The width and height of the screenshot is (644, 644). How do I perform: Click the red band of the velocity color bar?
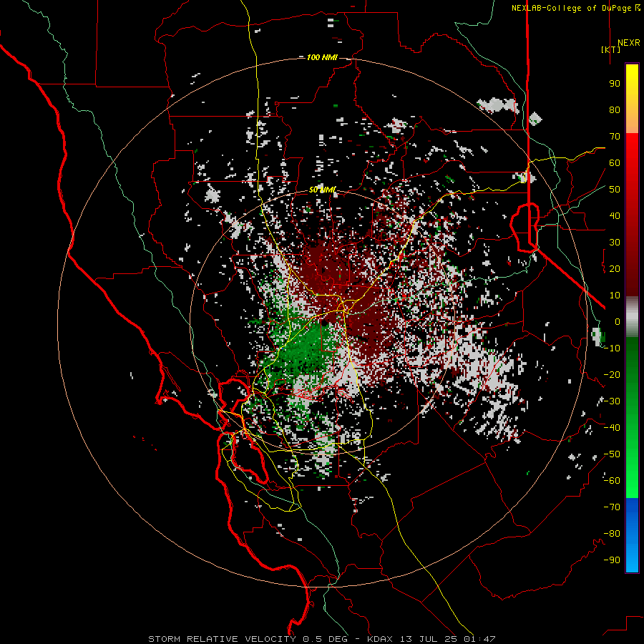tap(632, 215)
